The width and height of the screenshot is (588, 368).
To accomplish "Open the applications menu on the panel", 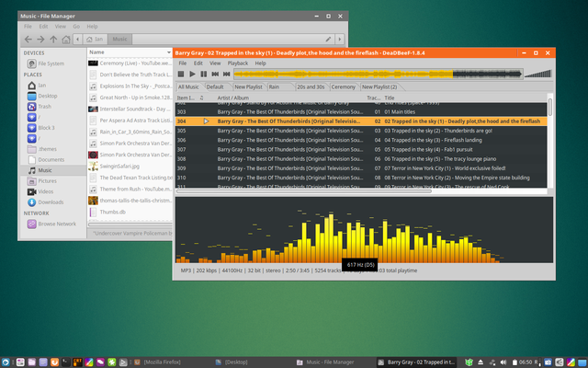I will coord(6,362).
